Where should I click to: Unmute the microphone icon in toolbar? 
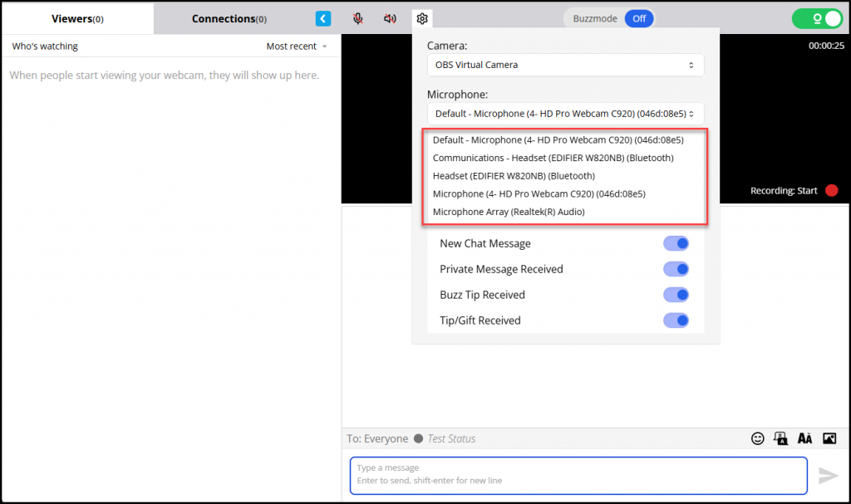click(357, 18)
